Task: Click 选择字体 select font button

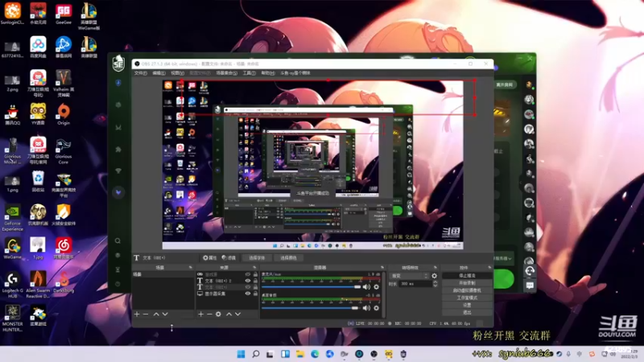Action: click(257, 257)
